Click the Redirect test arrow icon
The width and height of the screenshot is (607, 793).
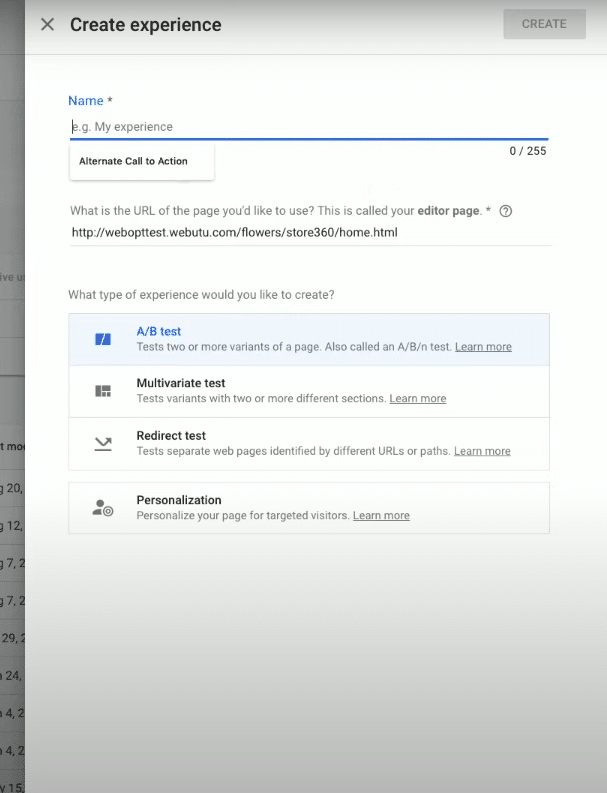click(x=103, y=443)
